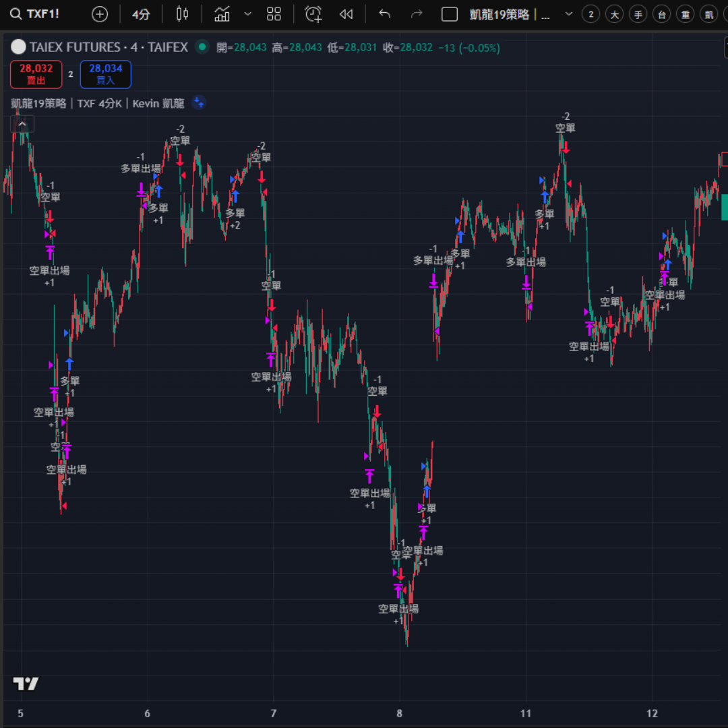Open the indicator templates grid
This screenshot has height=728, width=728.
[274, 14]
